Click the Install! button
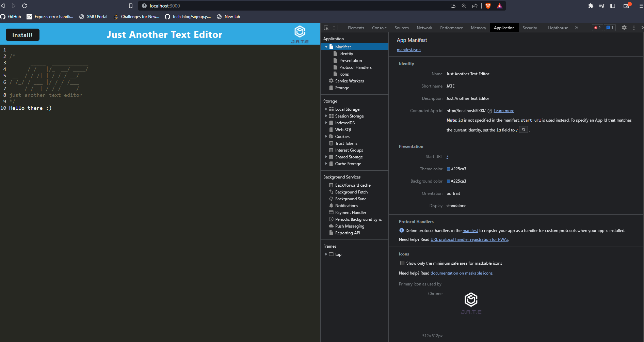Image resolution: width=644 pixels, height=342 pixels. click(22, 34)
